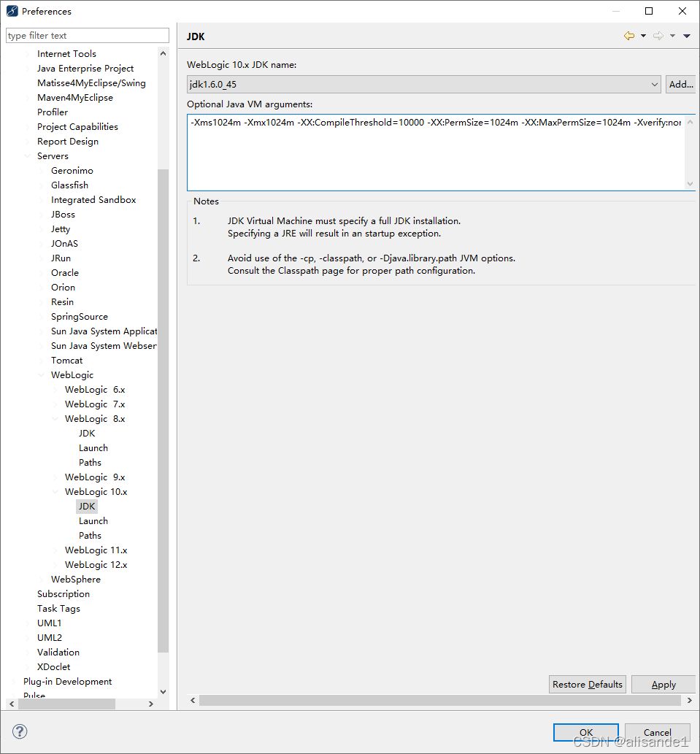Click Restore Defaults
This screenshot has width=700, height=754.
[x=587, y=684]
